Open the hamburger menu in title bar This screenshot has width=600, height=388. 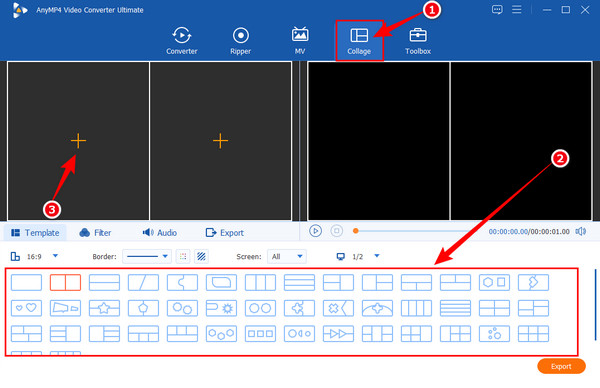(517, 10)
